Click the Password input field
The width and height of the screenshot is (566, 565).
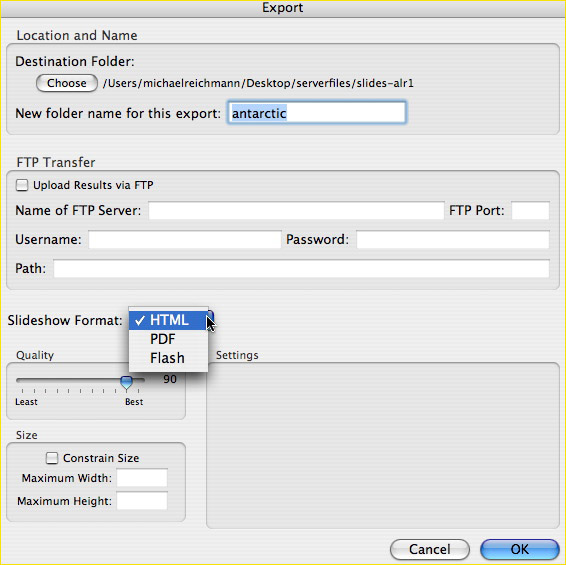click(453, 239)
